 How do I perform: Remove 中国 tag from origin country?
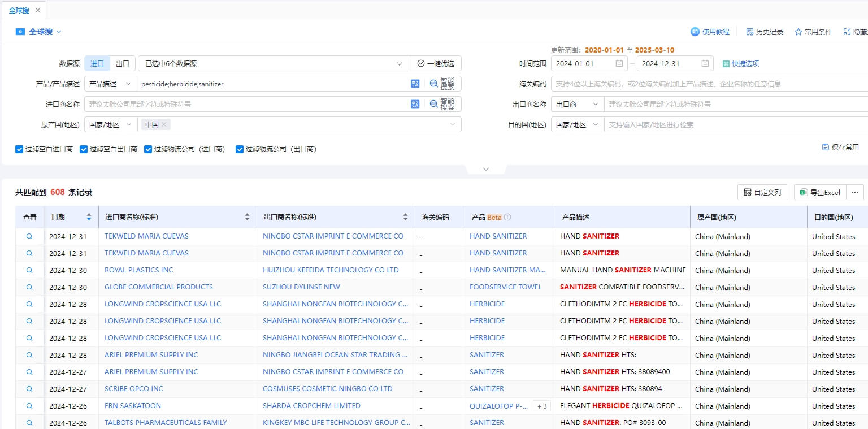point(164,124)
